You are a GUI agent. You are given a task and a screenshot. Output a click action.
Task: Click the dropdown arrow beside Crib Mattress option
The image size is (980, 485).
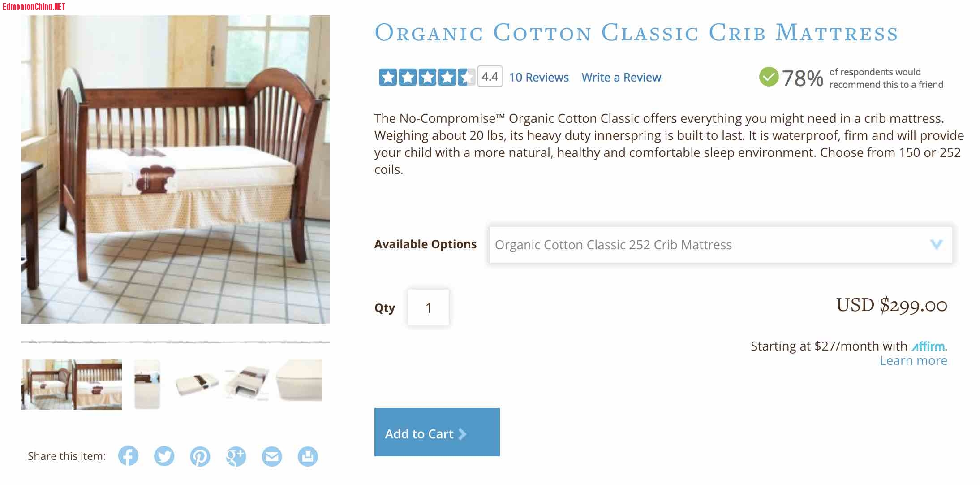coord(936,244)
